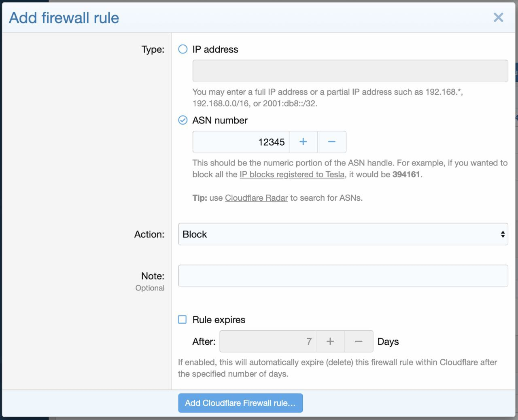
Task: Click into the Note text field
Action: [343, 276]
